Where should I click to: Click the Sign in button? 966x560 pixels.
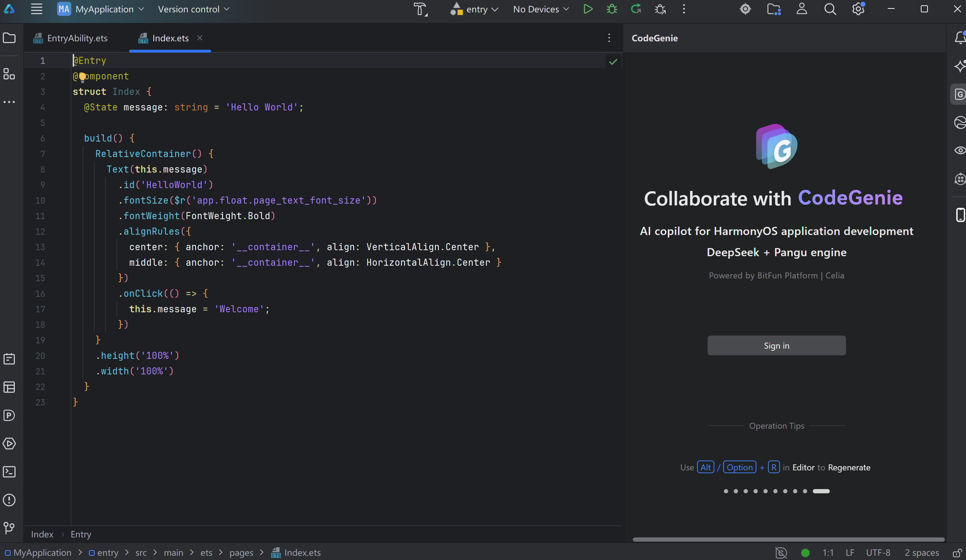776,346
